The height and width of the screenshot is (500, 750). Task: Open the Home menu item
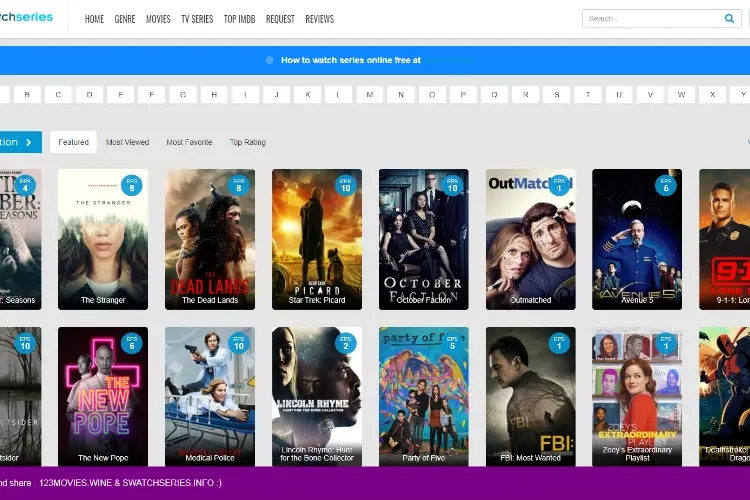(x=94, y=19)
